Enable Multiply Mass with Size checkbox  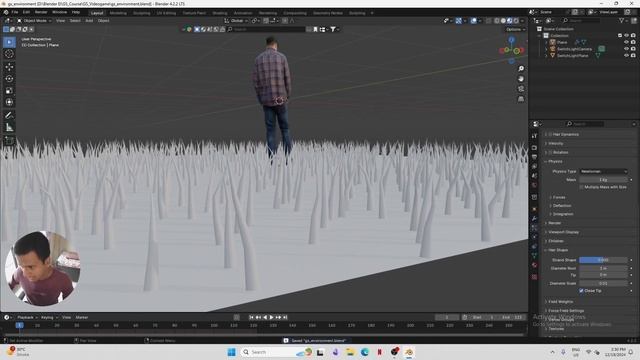(581, 187)
